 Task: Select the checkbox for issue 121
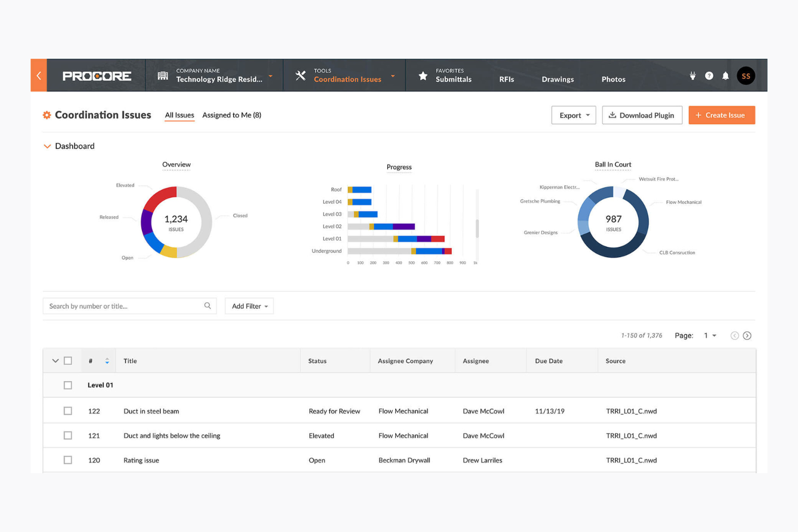point(68,436)
